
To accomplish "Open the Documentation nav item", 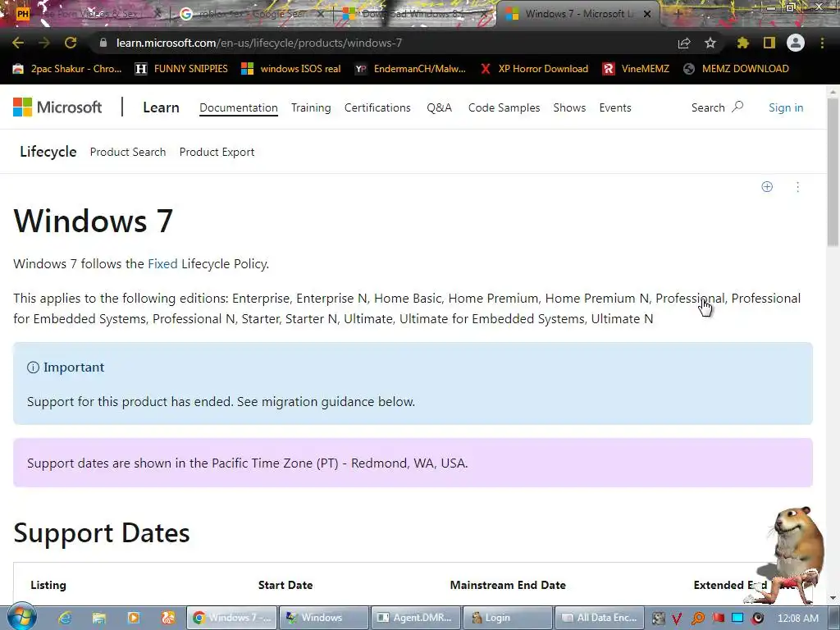I will coord(239,107).
